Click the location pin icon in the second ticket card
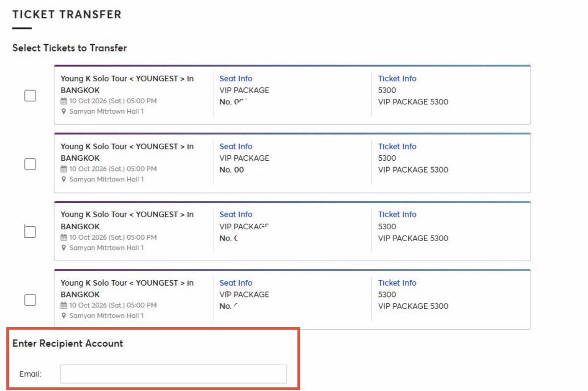 pos(64,180)
